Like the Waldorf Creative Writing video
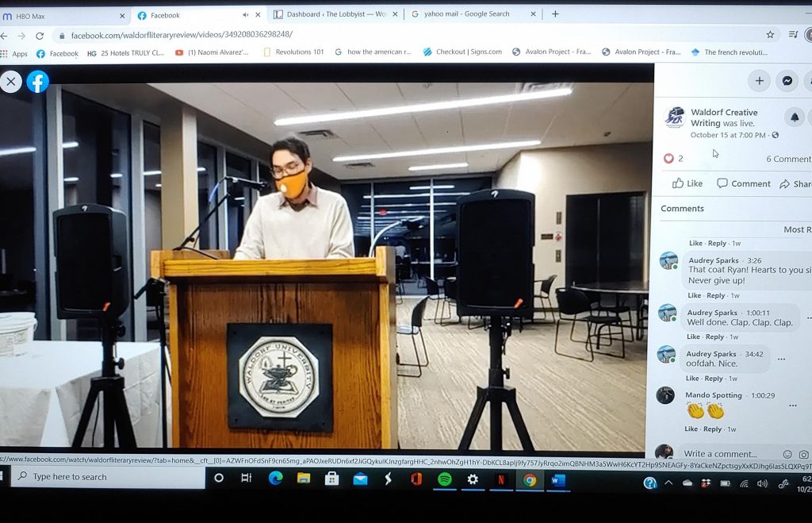The height and width of the screenshot is (523, 812). 688,183
